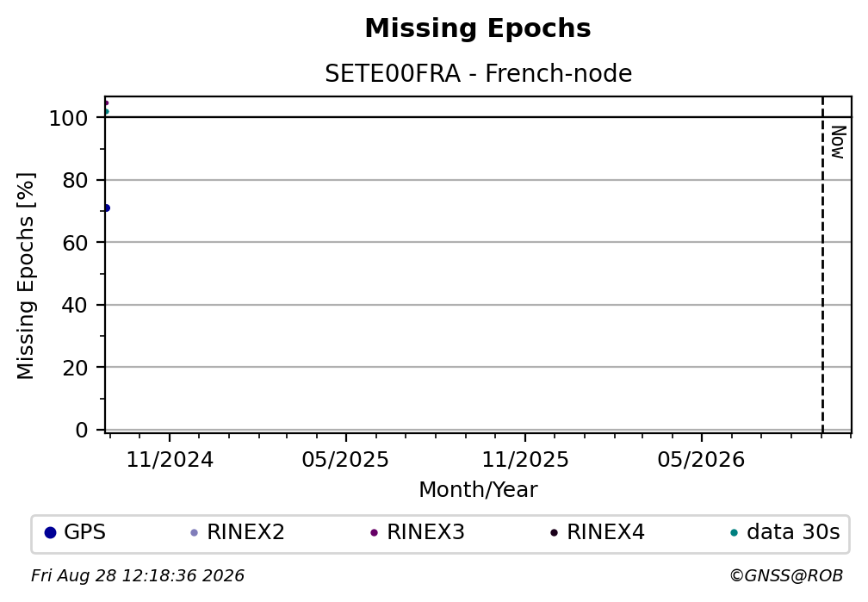Click the 11/2024 x-axis tick label
This screenshot has height=602, width=868.
tap(170, 460)
